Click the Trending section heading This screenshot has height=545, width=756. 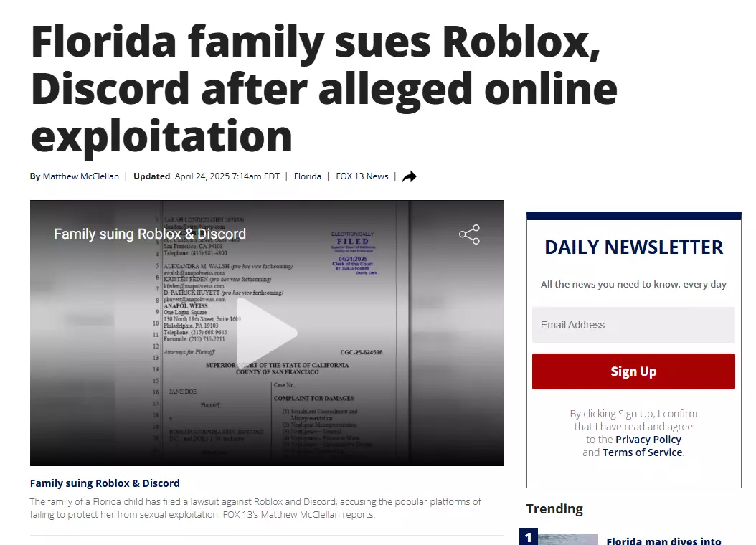click(554, 509)
